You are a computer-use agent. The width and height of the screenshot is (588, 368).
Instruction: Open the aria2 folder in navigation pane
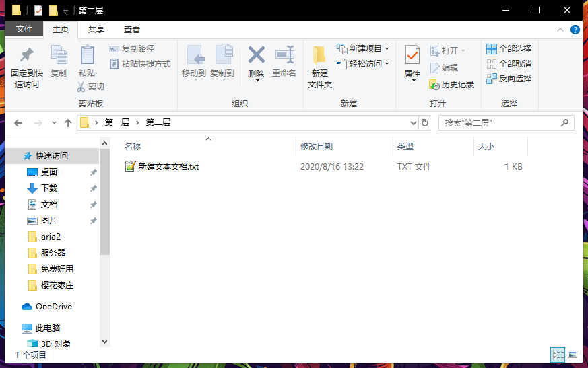[51, 236]
